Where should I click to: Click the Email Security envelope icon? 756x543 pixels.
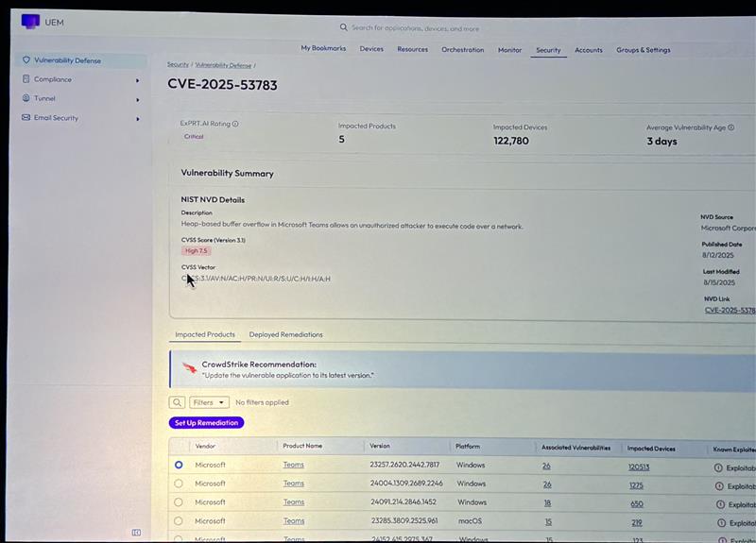[26, 118]
